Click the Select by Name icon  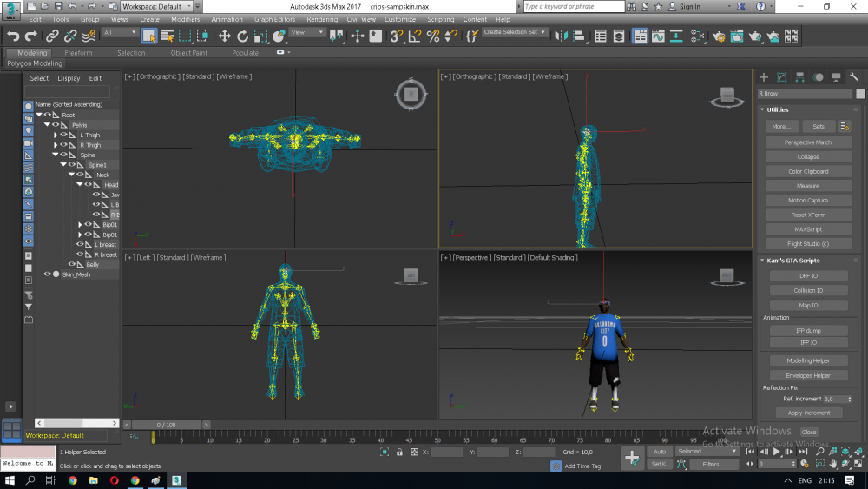click(x=166, y=36)
